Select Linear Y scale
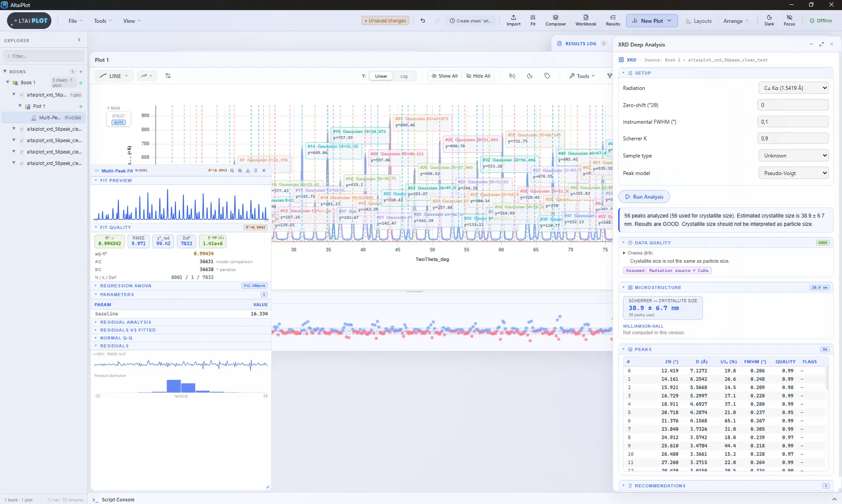This screenshot has height=504, width=842. coord(381,76)
